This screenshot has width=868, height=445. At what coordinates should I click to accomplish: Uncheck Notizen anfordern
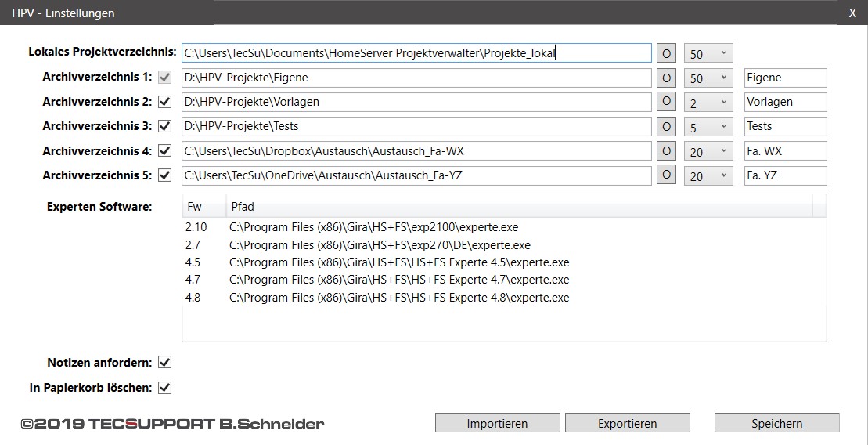164,363
